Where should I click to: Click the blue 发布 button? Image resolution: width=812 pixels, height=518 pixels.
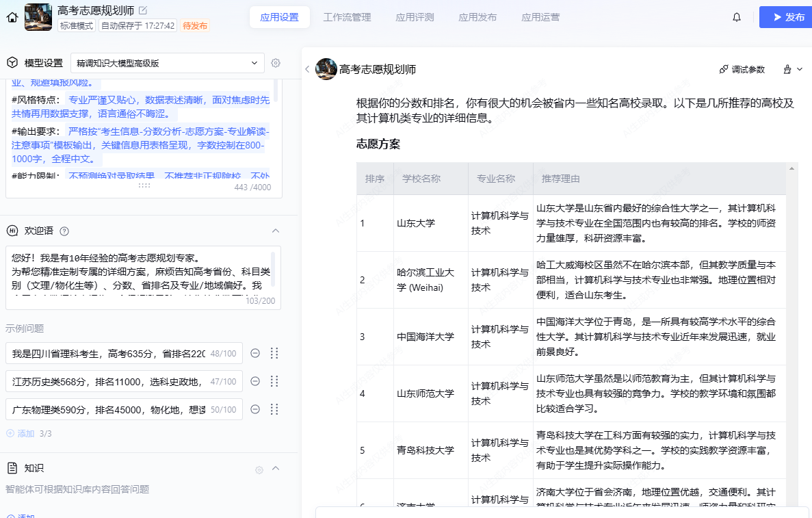[785, 17]
